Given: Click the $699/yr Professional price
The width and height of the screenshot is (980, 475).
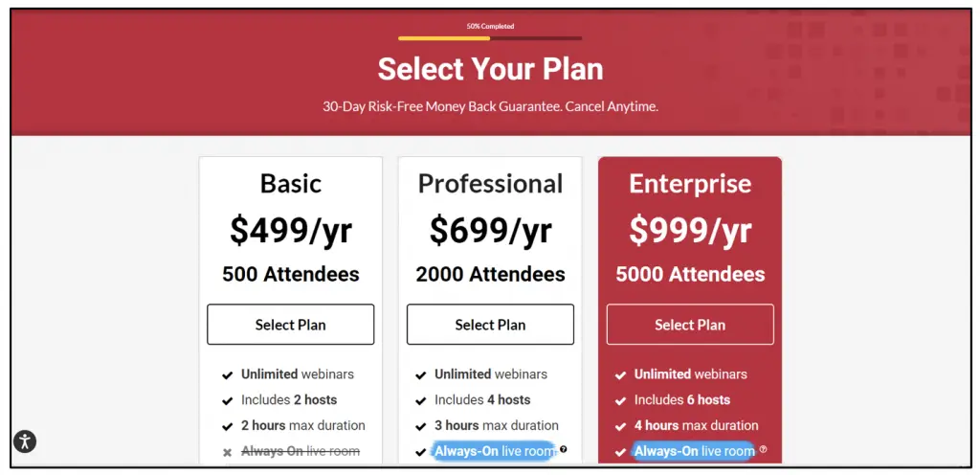Looking at the screenshot, I should 490,230.
